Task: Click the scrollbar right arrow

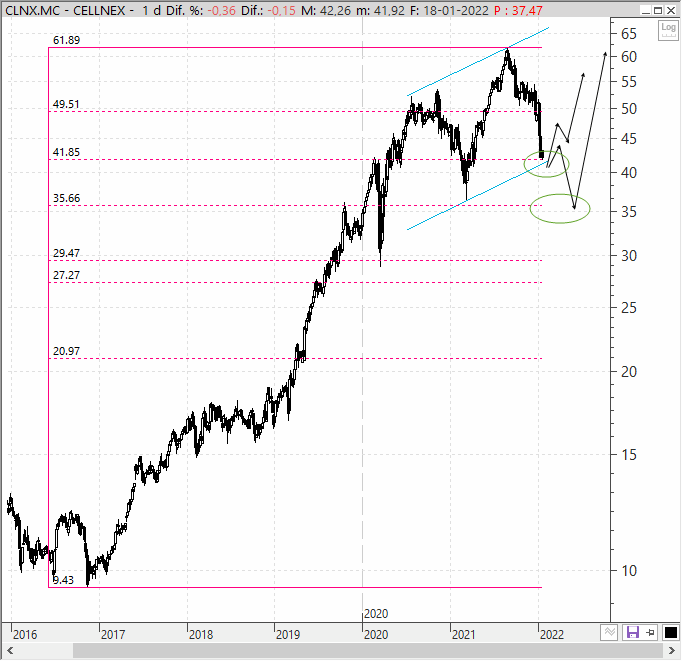Action: pyautogui.click(x=672, y=651)
